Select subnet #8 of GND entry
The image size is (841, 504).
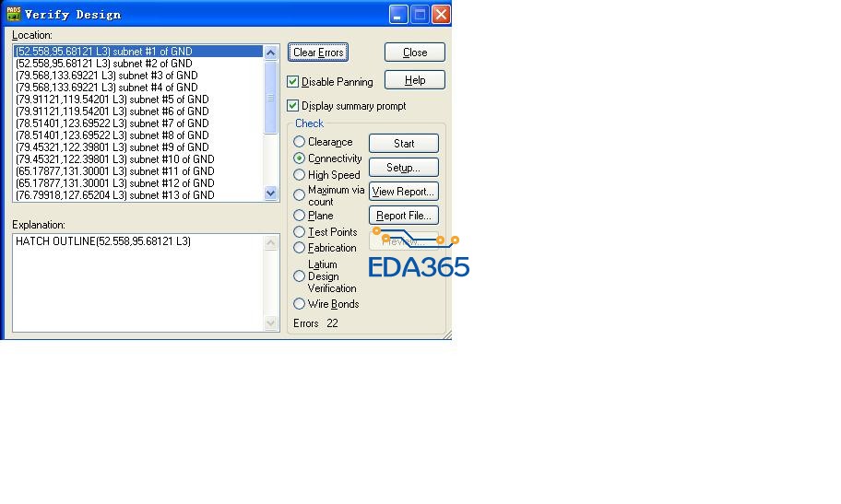click(138, 135)
